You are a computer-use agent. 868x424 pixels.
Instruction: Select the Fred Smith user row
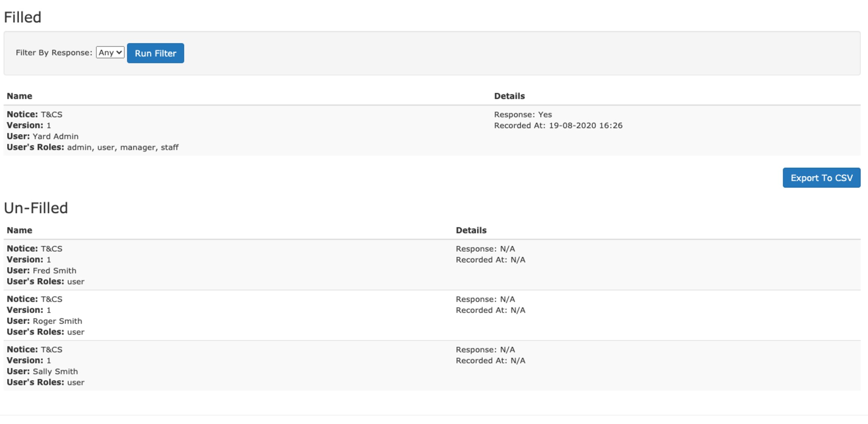(x=432, y=265)
